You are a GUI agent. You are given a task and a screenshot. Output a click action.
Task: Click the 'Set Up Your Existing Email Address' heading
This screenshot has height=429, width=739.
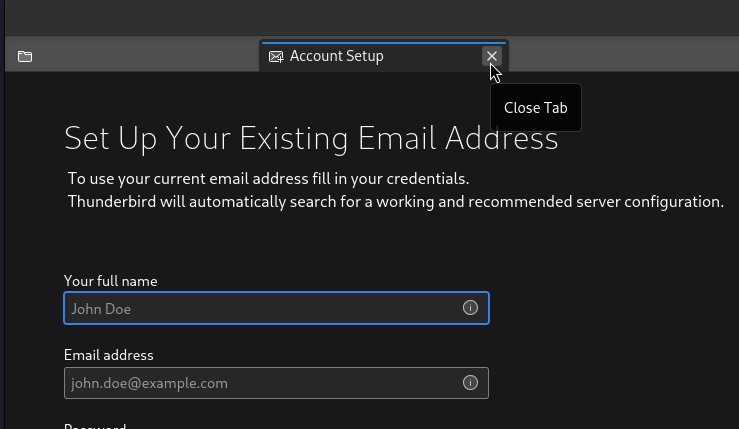pos(311,138)
